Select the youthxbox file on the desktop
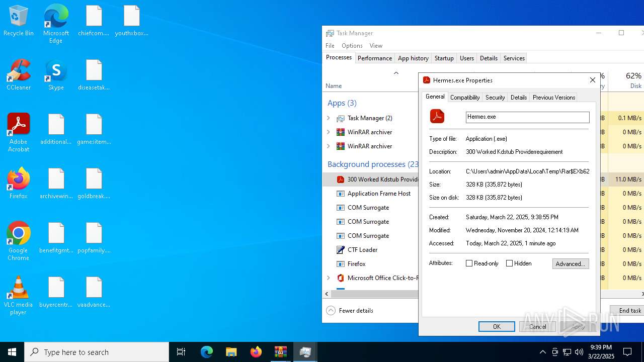This screenshot has height=362, width=644. click(131, 21)
